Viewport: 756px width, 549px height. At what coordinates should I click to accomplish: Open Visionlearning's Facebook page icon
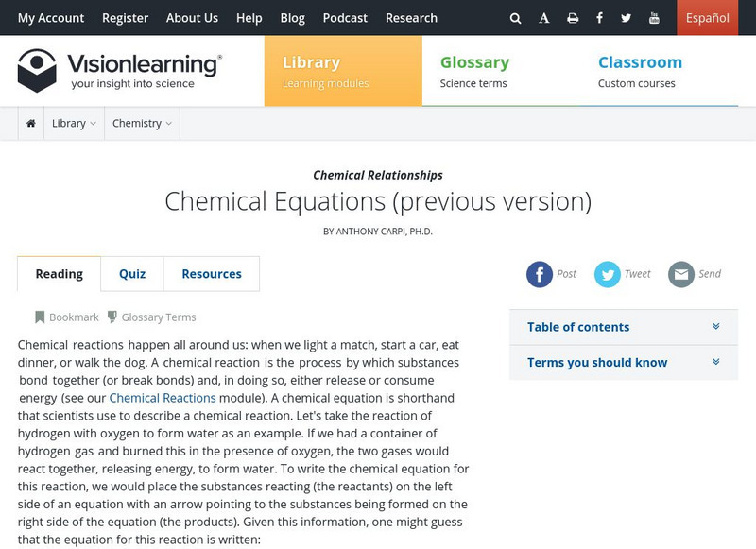pyautogui.click(x=599, y=18)
